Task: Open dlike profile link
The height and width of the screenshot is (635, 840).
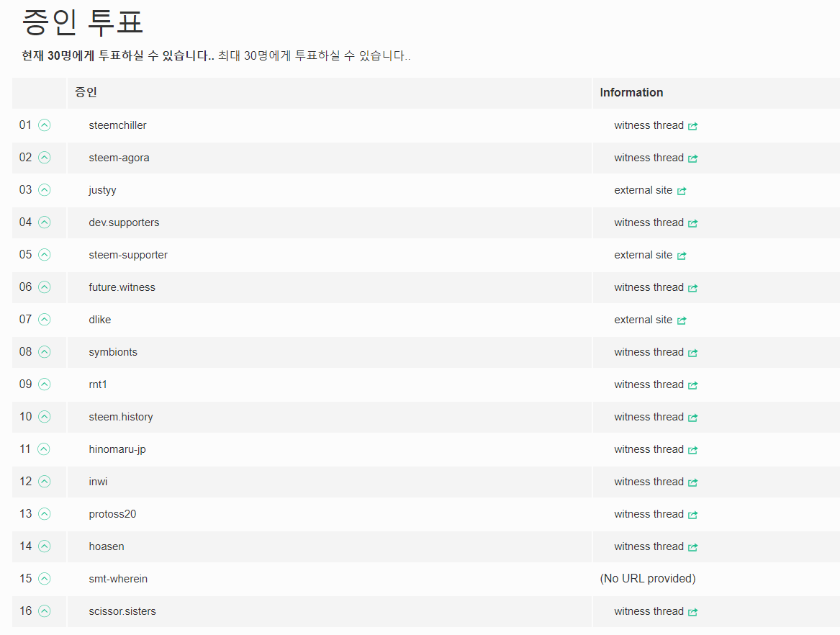Action: tap(99, 320)
